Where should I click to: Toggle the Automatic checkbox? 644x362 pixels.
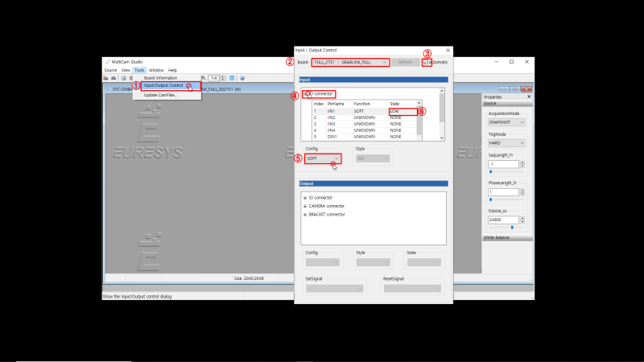(426, 63)
